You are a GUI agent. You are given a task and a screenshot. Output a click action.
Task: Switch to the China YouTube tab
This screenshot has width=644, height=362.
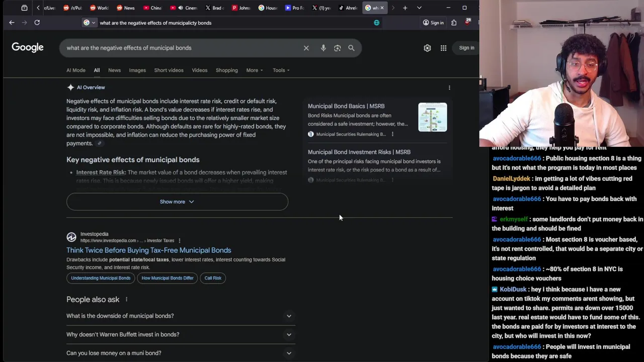pyautogui.click(x=152, y=8)
